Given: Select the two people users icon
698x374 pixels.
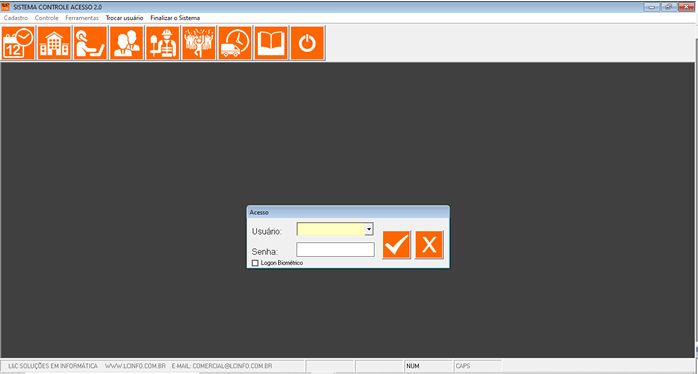Looking at the screenshot, I should [126, 43].
